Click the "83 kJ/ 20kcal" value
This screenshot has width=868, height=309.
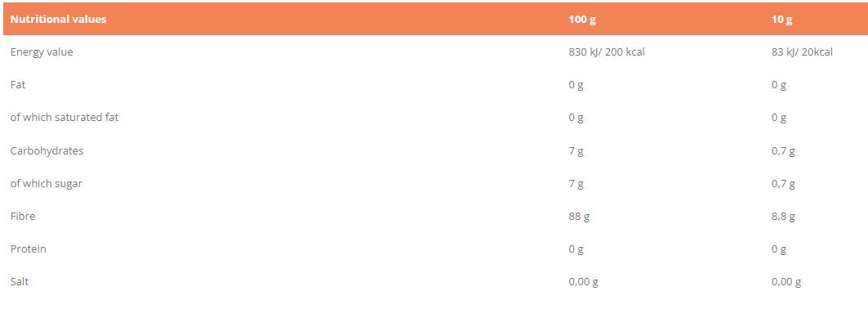(802, 52)
